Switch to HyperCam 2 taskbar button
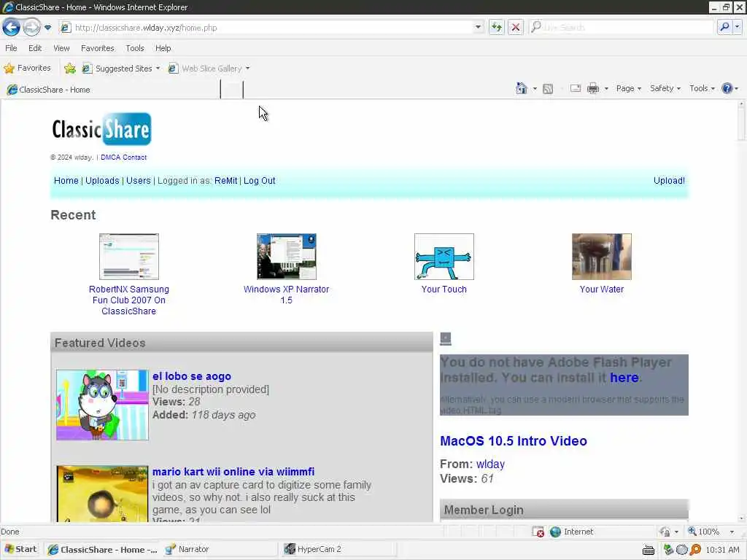This screenshot has height=560, width=747. click(x=338, y=549)
